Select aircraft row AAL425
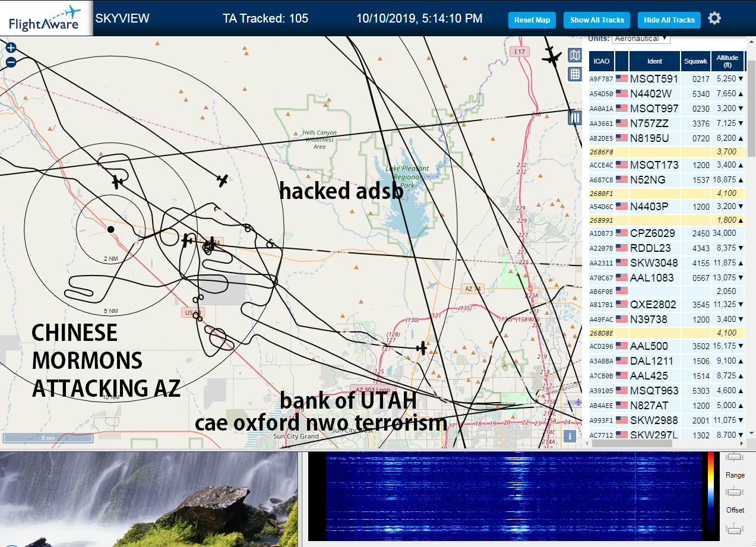The height and width of the screenshot is (547, 756). point(666,375)
